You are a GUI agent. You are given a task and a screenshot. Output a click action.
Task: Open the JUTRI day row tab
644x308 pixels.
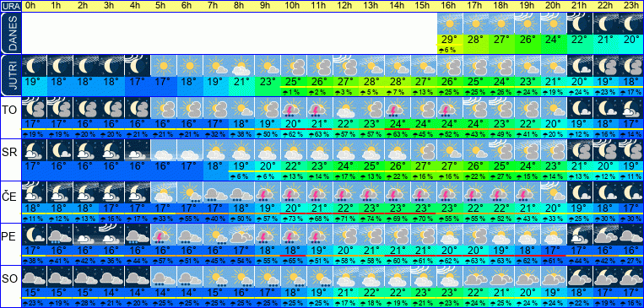point(10,75)
